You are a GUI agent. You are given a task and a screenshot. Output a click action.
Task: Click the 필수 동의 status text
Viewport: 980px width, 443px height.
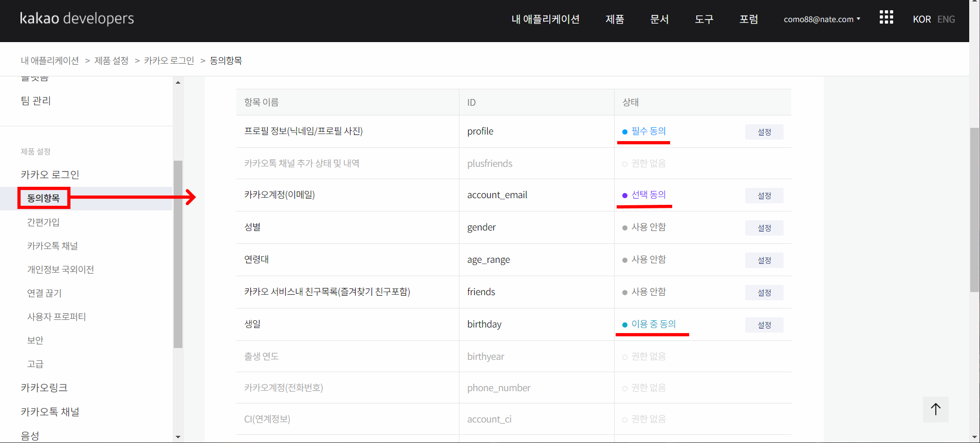pos(649,131)
